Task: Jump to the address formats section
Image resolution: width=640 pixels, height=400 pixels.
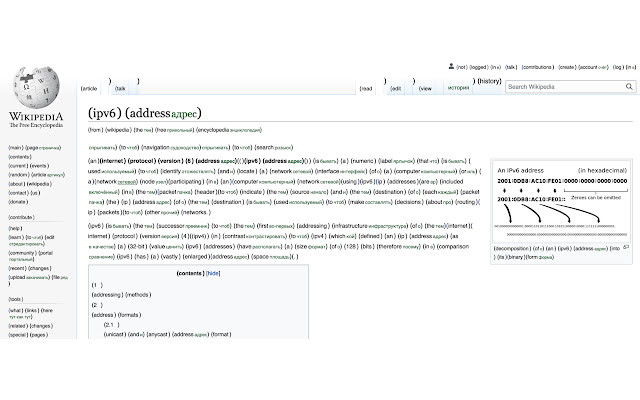Action: pyautogui.click(x=116, y=315)
